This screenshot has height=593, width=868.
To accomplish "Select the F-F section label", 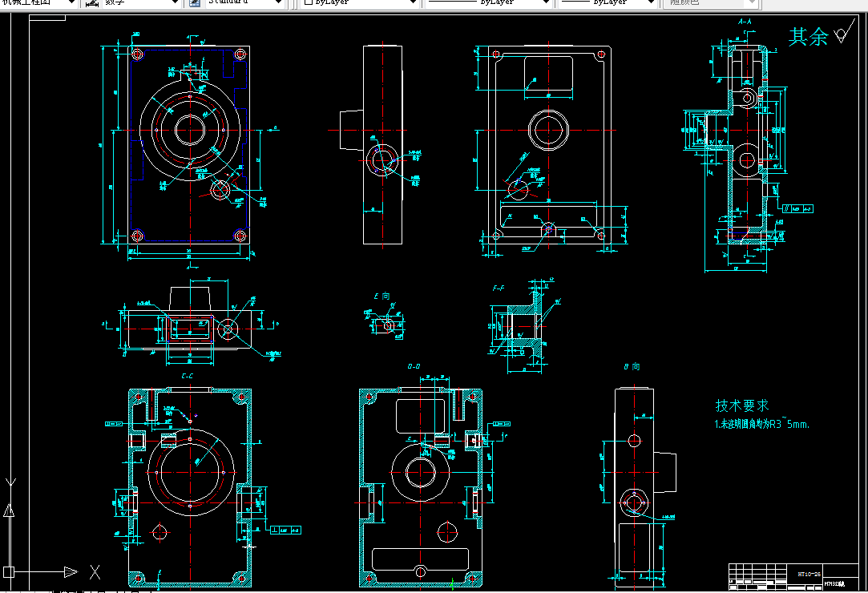I will 499,288.
